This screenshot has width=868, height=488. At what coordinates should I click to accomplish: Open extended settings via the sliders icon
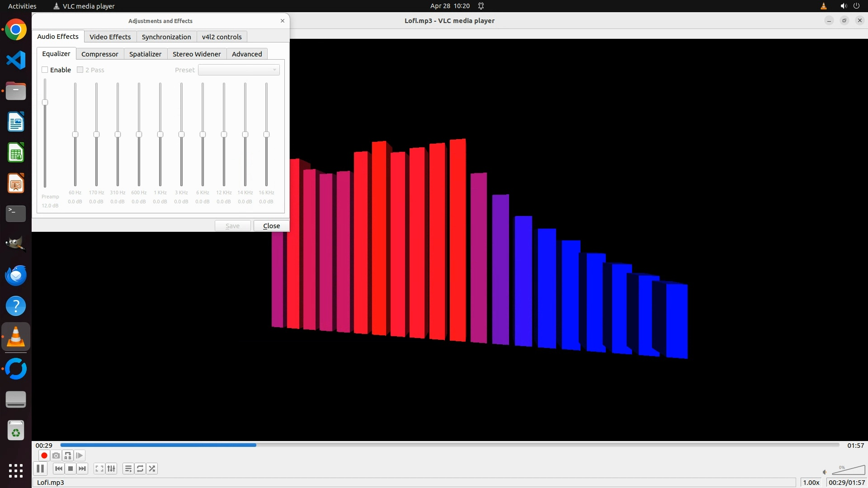pyautogui.click(x=111, y=469)
